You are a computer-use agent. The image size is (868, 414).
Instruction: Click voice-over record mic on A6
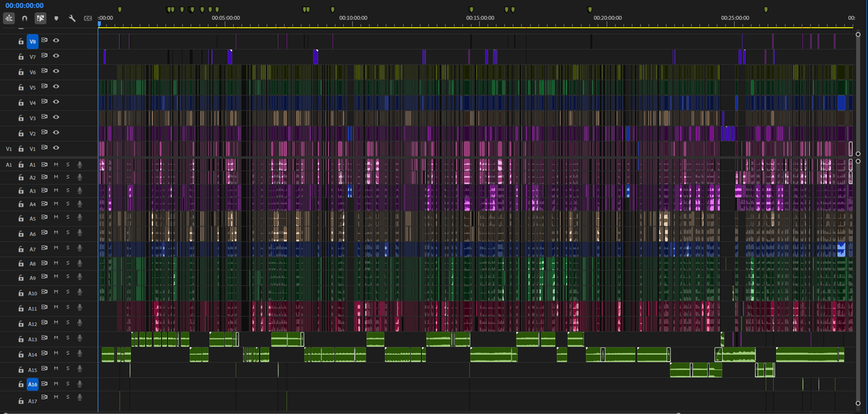click(x=80, y=234)
